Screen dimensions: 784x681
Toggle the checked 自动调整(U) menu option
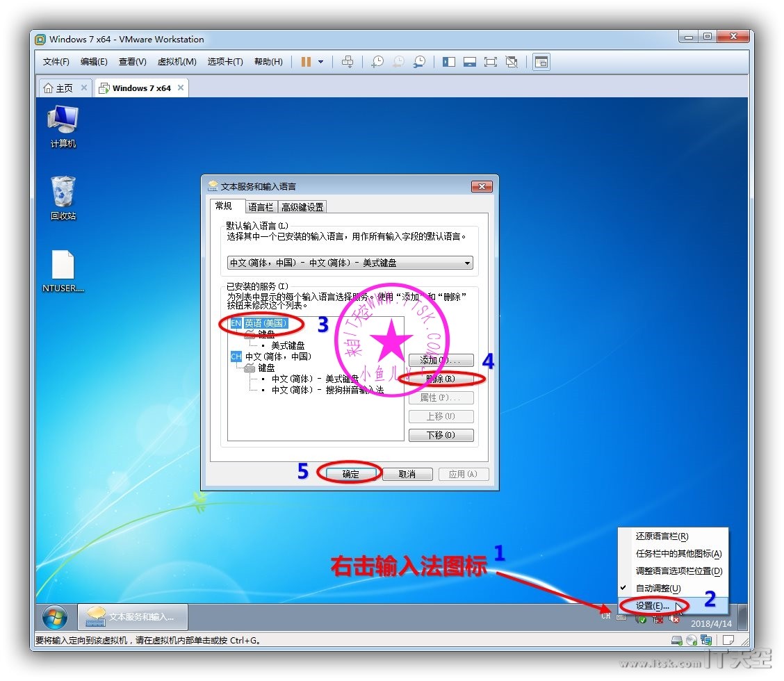(658, 589)
